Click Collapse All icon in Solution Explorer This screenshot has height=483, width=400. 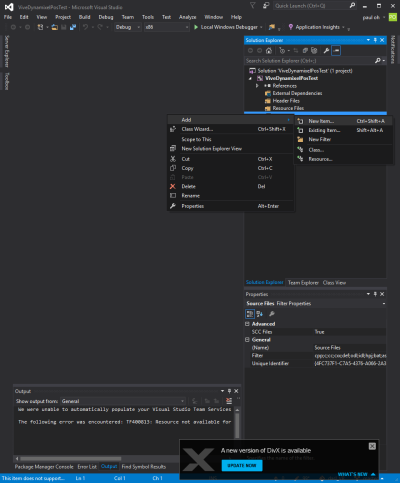click(x=305, y=51)
